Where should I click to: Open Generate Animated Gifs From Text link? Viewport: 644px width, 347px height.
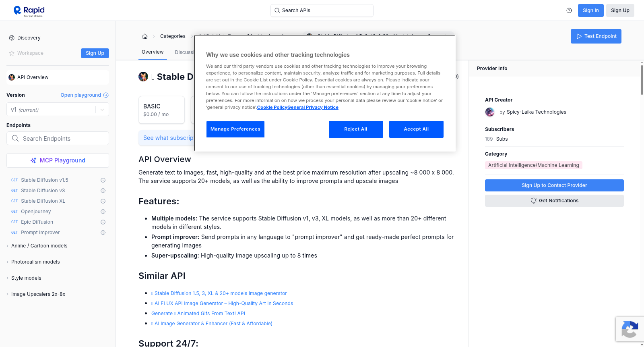198,314
